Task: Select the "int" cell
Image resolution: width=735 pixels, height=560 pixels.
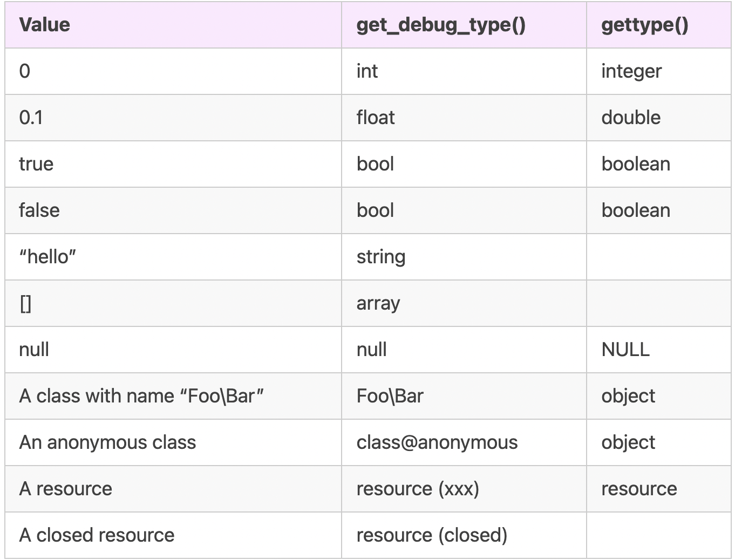Action: pyautogui.click(x=367, y=71)
